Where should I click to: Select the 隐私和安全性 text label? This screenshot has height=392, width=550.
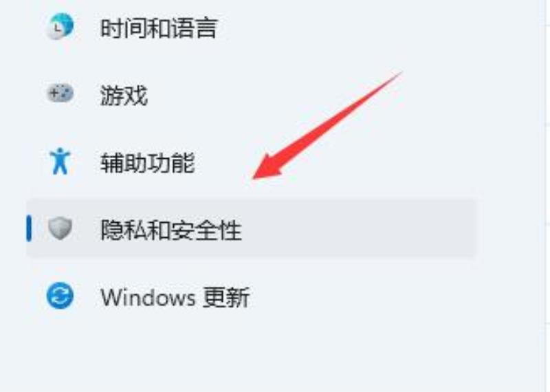tap(170, 230)
